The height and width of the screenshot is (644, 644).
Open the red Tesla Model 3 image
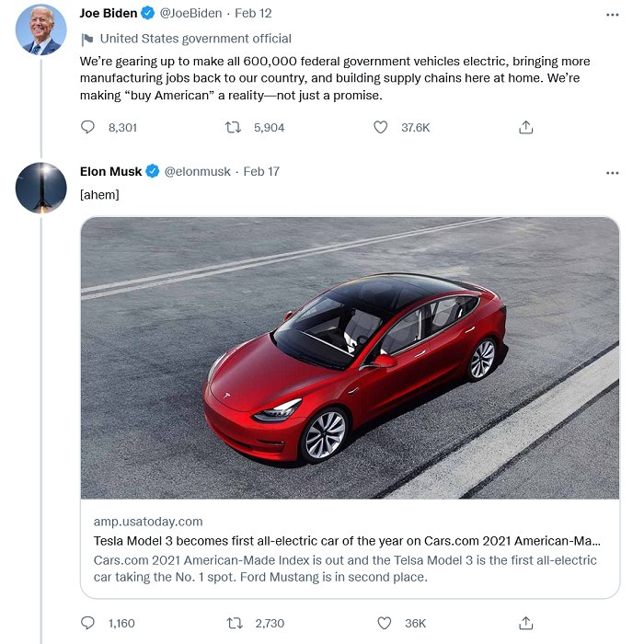[350, 358]
